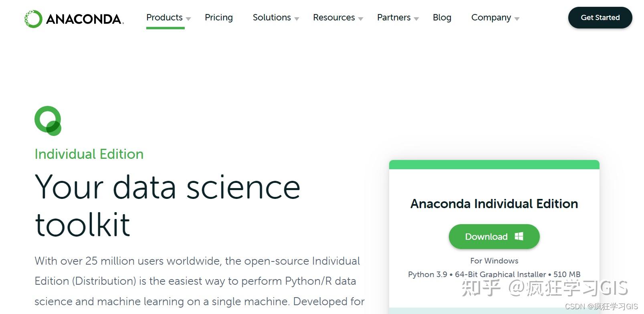Click the Anaconda Individual Edition card heading
The width and height of the screenshot is (644, 314).
pos(494,204)
